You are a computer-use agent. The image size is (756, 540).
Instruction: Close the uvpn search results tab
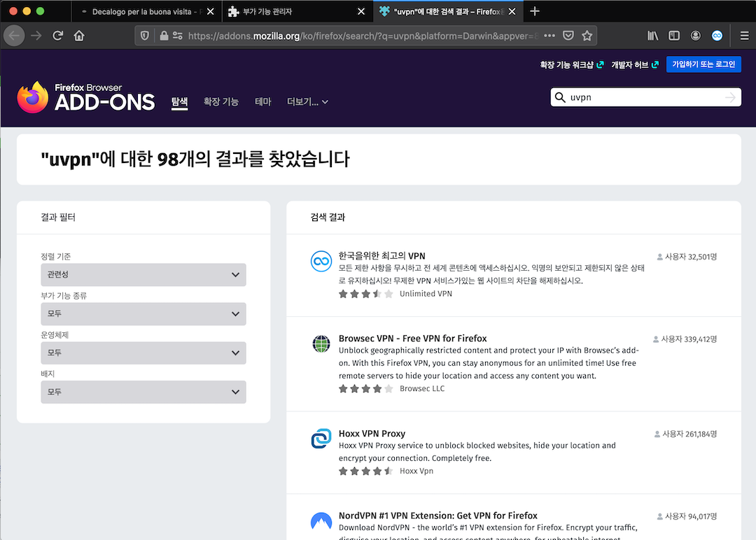(512, 12)
